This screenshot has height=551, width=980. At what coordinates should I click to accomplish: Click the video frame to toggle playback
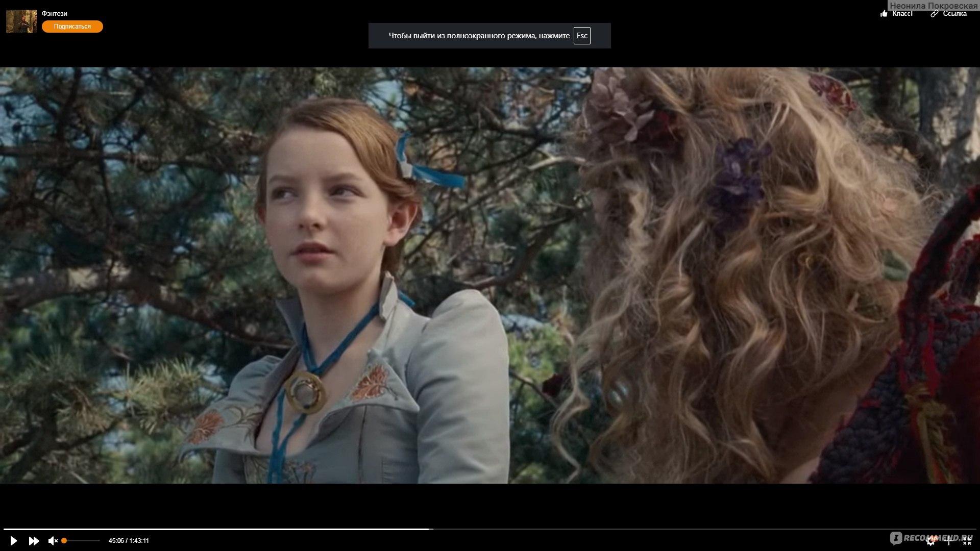490,275
